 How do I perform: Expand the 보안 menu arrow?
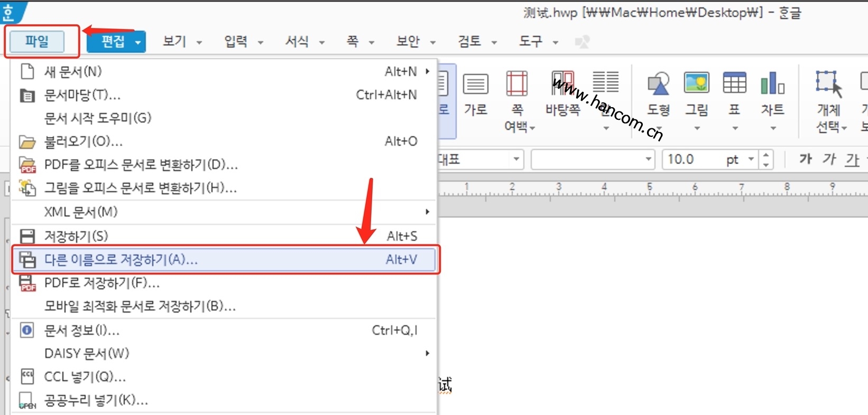(x=432, y=42)
